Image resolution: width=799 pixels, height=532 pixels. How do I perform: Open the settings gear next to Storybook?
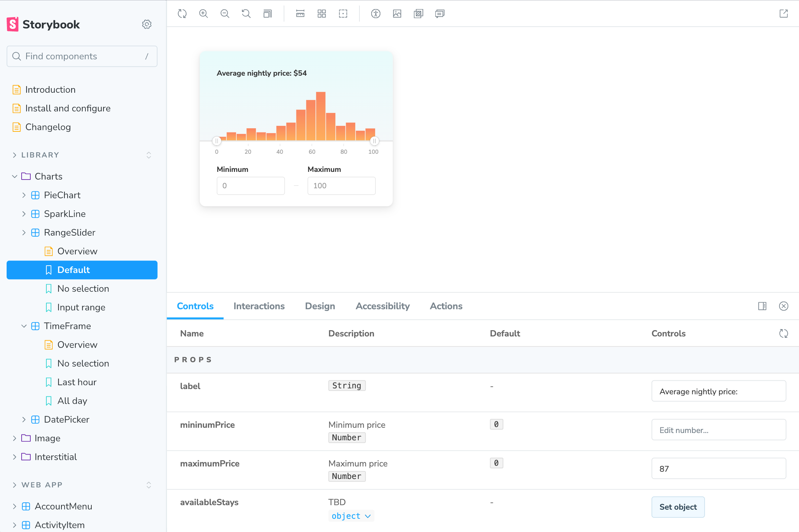click(147, 24)
